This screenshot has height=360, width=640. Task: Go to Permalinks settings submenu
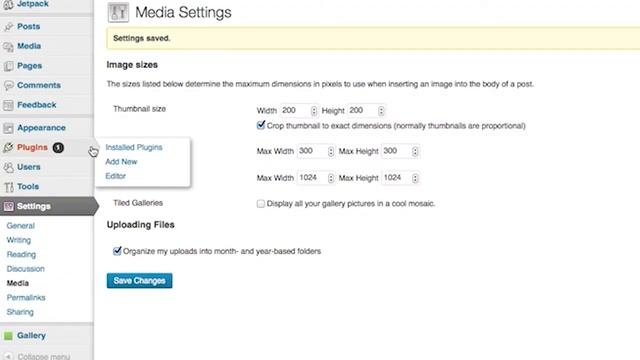(26, 298)
